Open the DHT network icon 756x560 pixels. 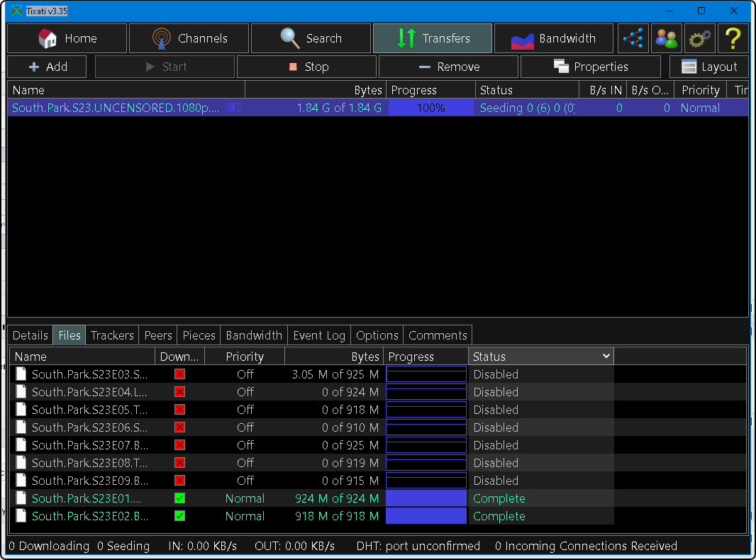633,38
